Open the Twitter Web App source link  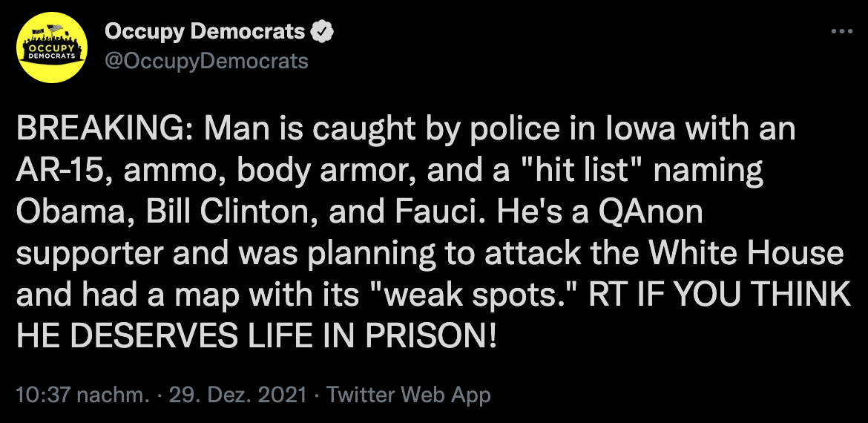click(409, 396)
